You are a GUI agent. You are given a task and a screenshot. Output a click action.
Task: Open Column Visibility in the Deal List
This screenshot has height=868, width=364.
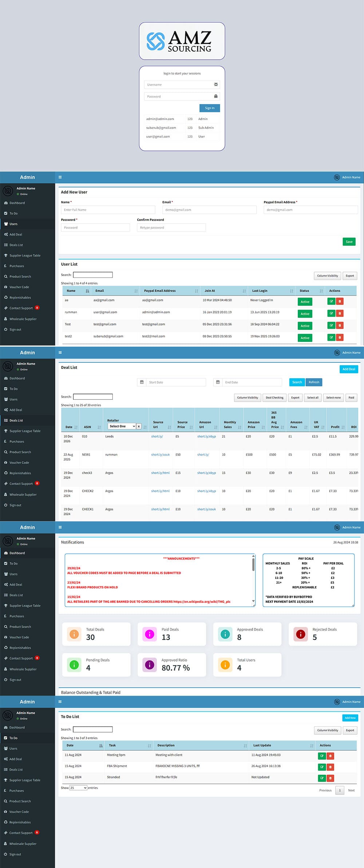click(x=248, y=398)
